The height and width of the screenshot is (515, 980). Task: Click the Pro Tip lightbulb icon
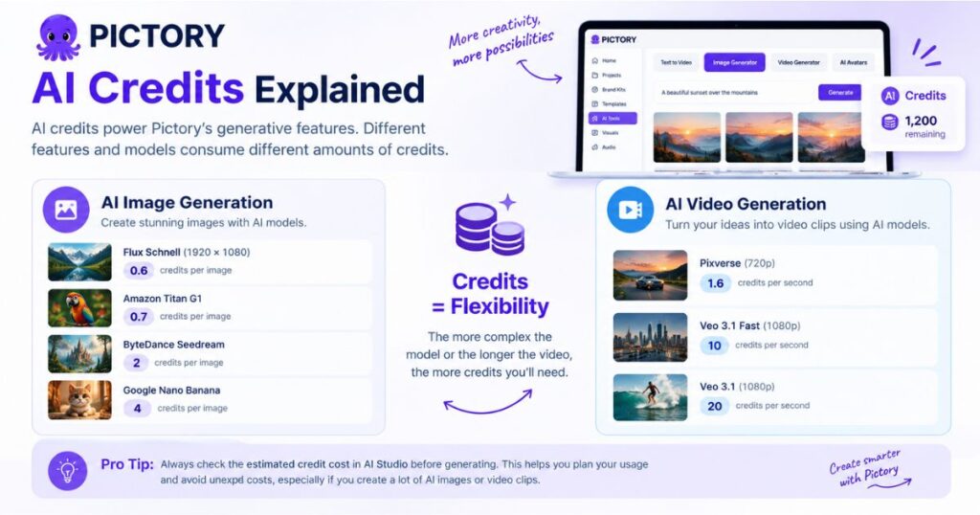[x=68, y=471]
